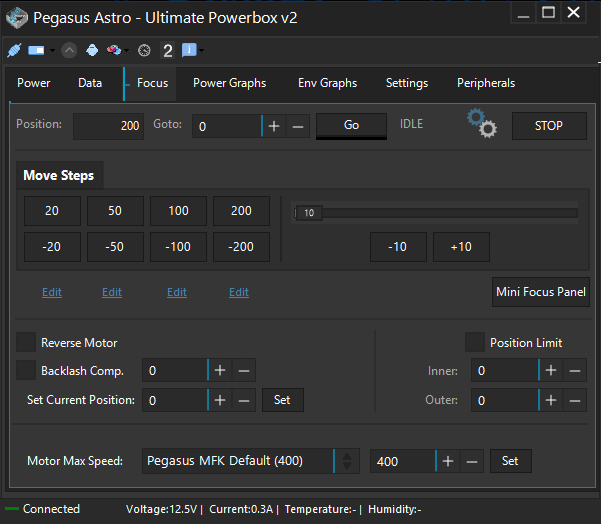Open focuser settings gears icon
This screenshot has width=601, height=524.
482,123
